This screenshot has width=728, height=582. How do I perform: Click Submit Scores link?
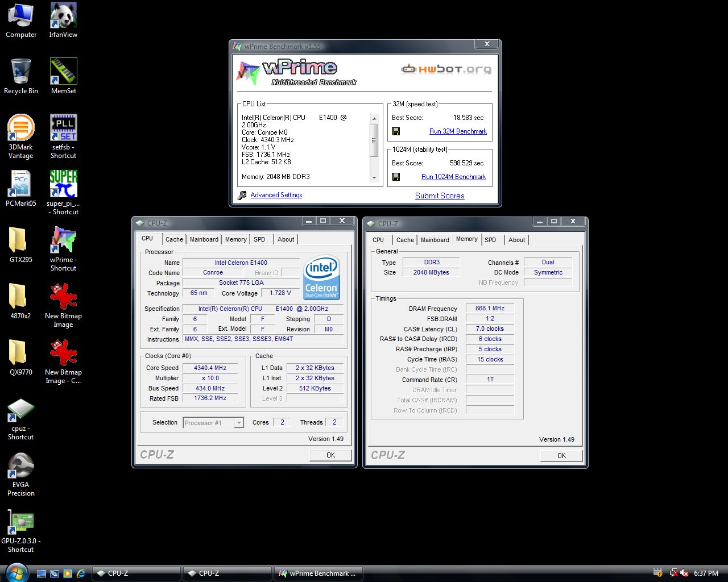440,196
